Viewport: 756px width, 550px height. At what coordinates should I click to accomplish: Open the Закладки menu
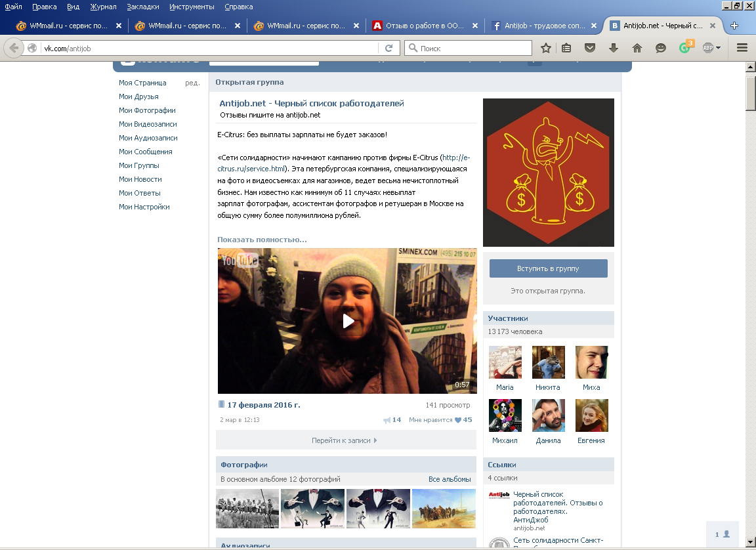point(142,7)
